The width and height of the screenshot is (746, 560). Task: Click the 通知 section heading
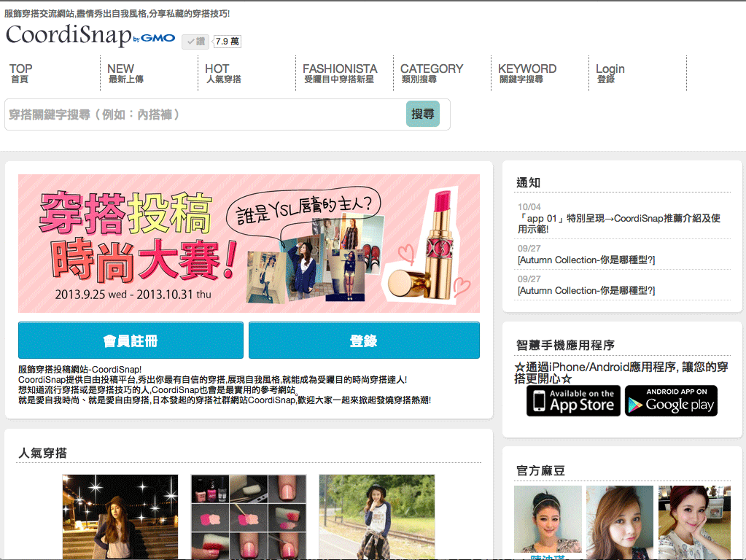(x=528, y=183)
